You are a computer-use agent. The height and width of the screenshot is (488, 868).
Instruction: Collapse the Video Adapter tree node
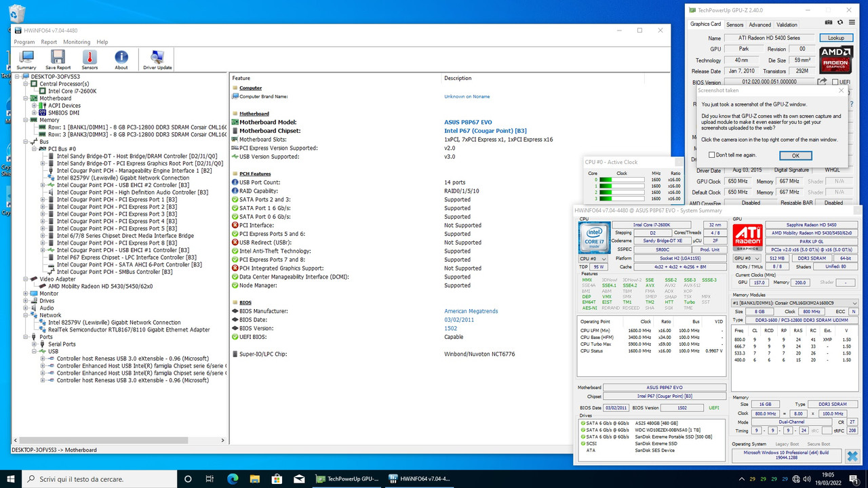pos(26,279)
